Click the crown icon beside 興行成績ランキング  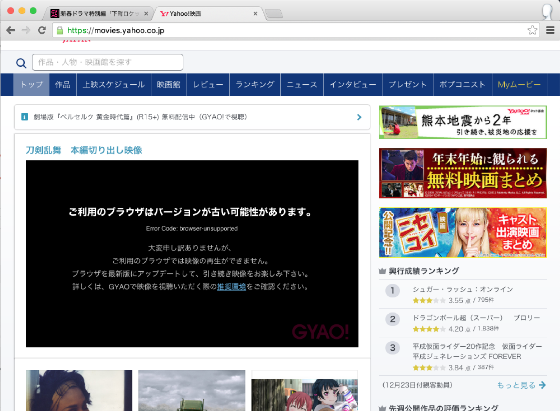pos(382,271)
